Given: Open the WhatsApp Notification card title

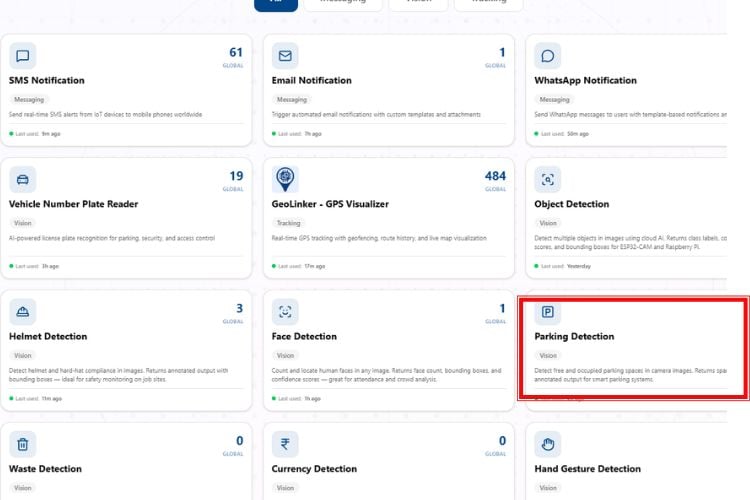Looking at the screenshot, I should [x=585, y=80].
